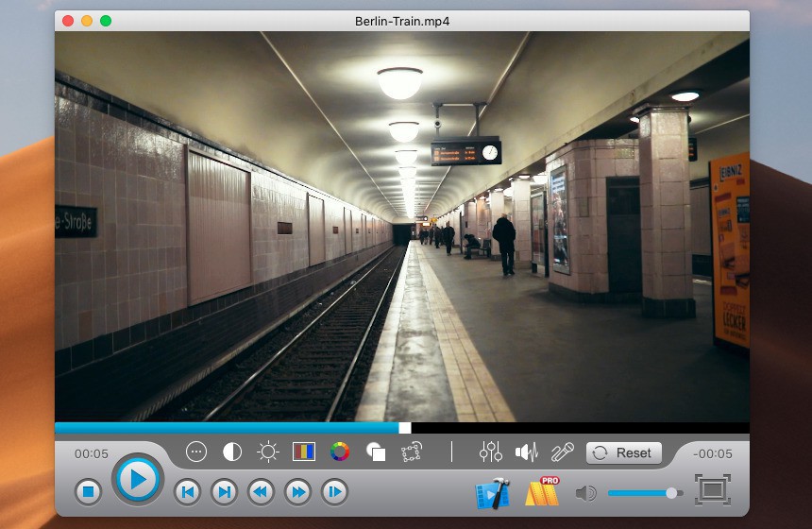
Task: Select the brightness sun icon
Action: tap(268, 452)
